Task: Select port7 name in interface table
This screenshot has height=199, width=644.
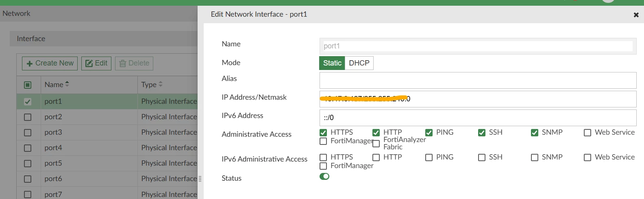Action: click(x=53, y=194)
